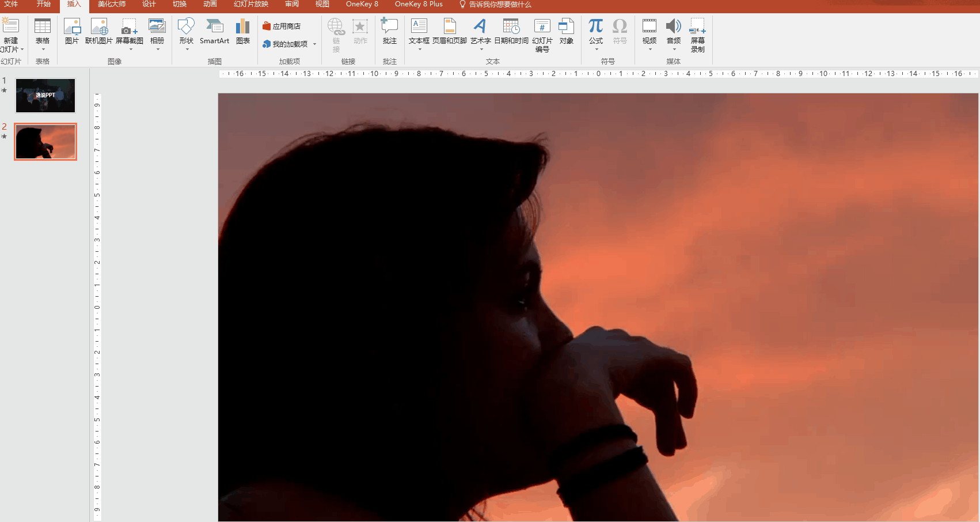Select slide 1 thumbnail in panel

(x=45, y=96)
